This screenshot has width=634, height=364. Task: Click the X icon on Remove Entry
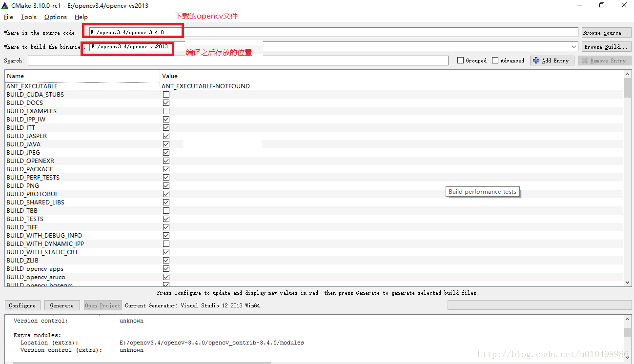click(584, 61)
